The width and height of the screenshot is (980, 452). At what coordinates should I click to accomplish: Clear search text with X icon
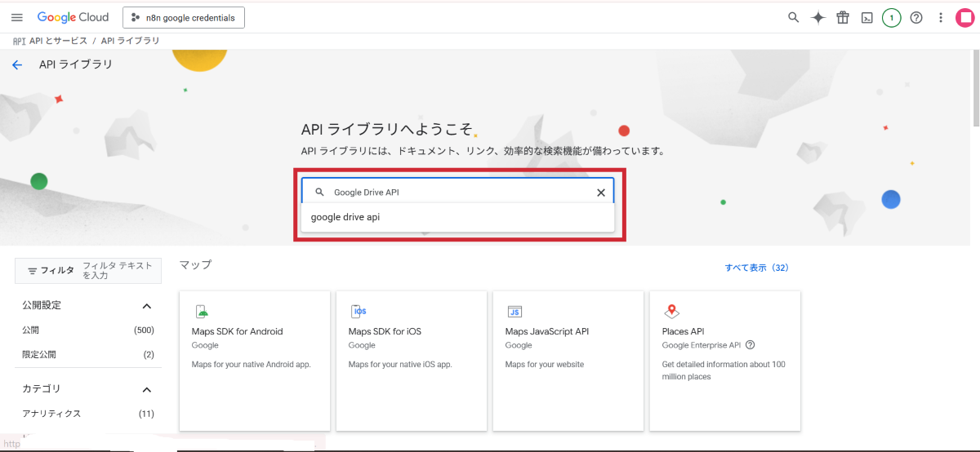point(601,193)
